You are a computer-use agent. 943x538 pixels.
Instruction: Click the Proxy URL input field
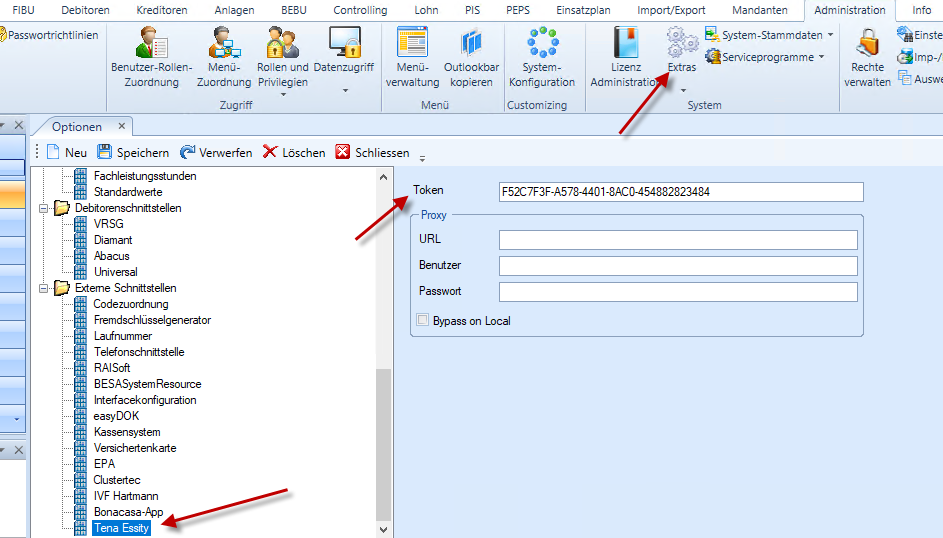(678, 239)
